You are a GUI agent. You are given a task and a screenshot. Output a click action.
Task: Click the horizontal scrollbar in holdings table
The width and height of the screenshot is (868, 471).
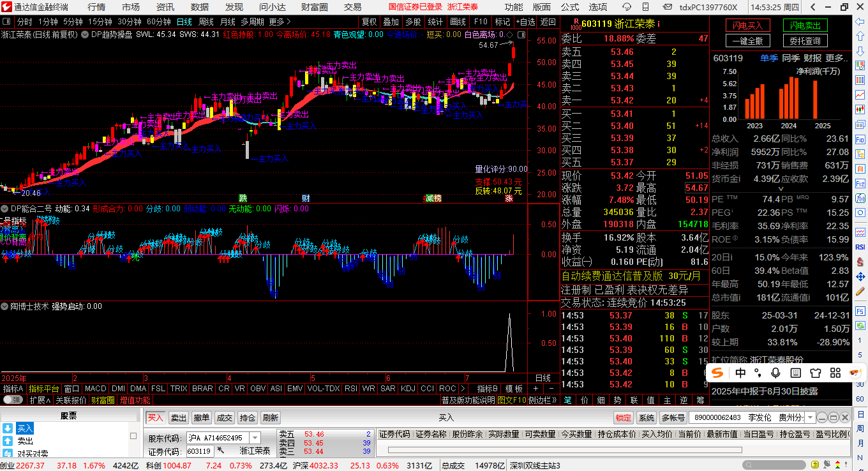click(565, 450)
